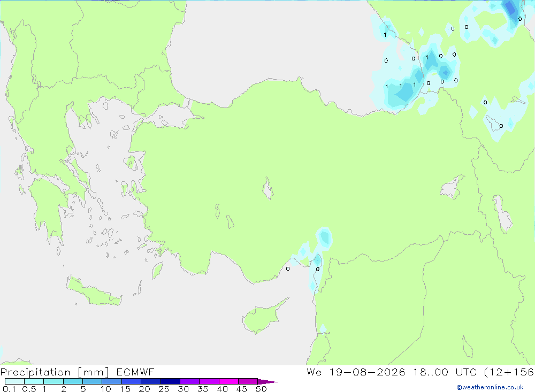The height and width of the screenshot is (392, 535).
Task: Click the '30' legend scale label
Action: click(x=183, y=389)
